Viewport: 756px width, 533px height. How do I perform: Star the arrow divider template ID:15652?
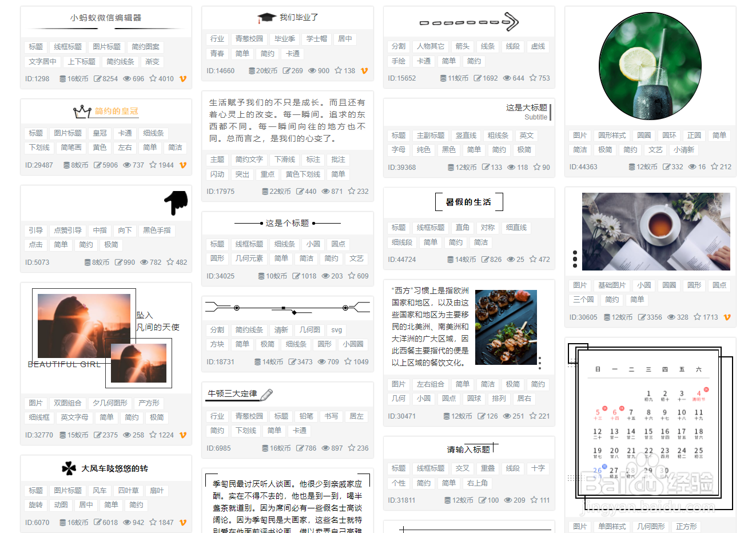[x=533, y=78]
